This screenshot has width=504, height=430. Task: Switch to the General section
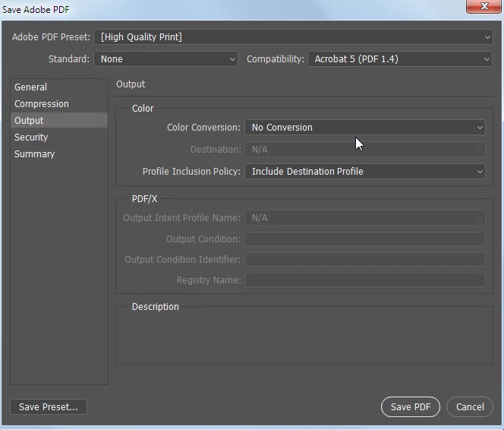coord(59,87)
